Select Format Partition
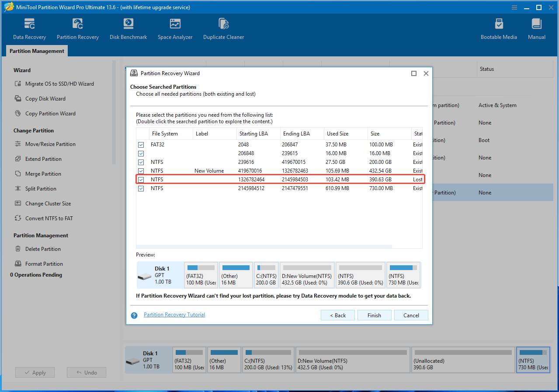Viewport: 559px width, 392px height. click(38, 264)
